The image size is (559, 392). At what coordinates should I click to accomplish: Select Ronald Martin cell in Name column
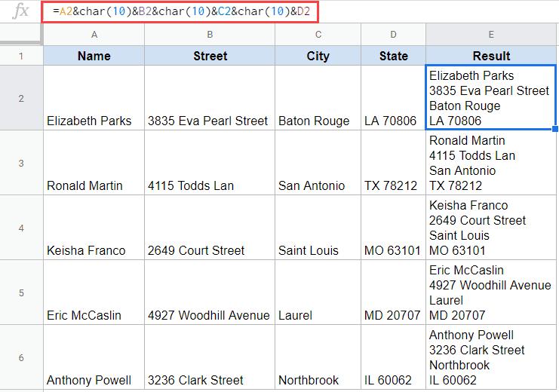[94, 163]
